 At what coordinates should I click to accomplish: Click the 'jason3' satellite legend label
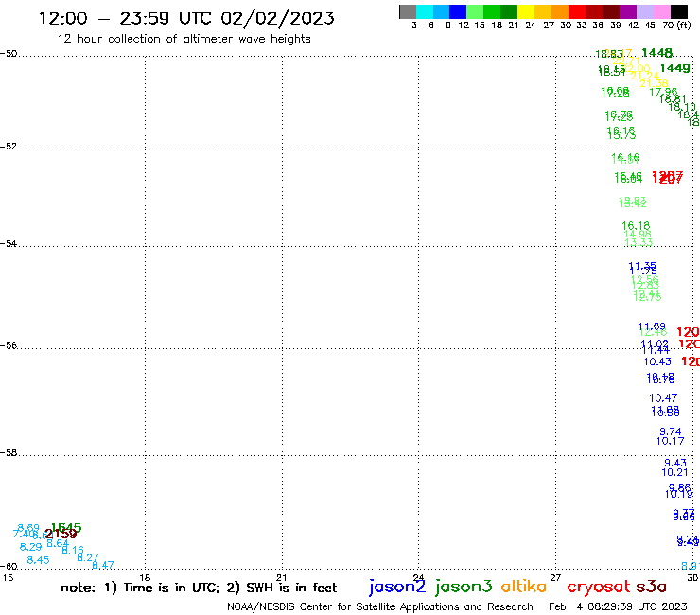464,587
